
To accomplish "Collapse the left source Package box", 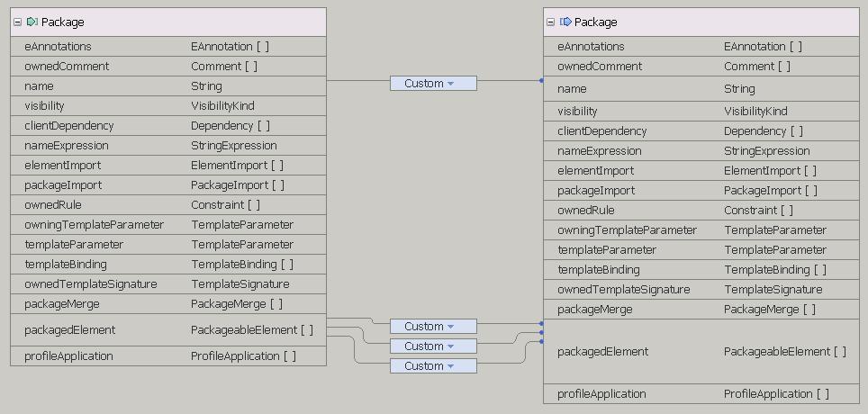I will coord(17,22).
